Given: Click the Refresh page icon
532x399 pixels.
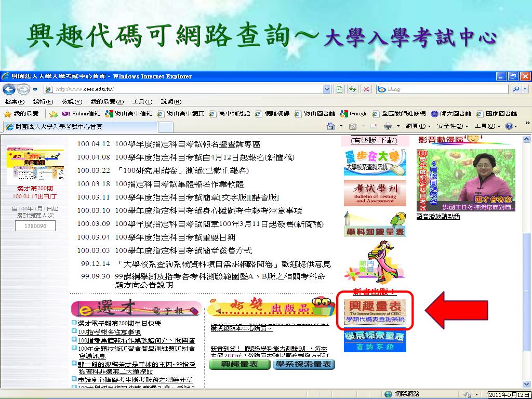Looking at the screenshot, I should pos(353,89).
